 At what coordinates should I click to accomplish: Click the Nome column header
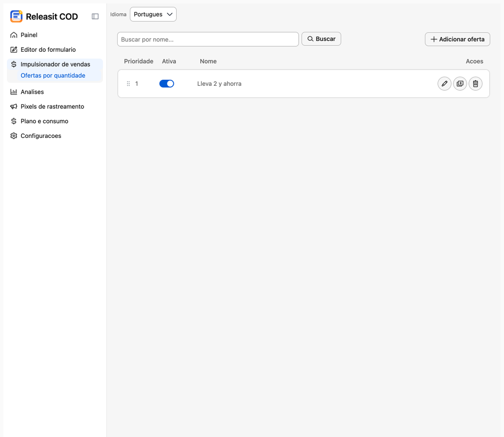tap(208, 61)
